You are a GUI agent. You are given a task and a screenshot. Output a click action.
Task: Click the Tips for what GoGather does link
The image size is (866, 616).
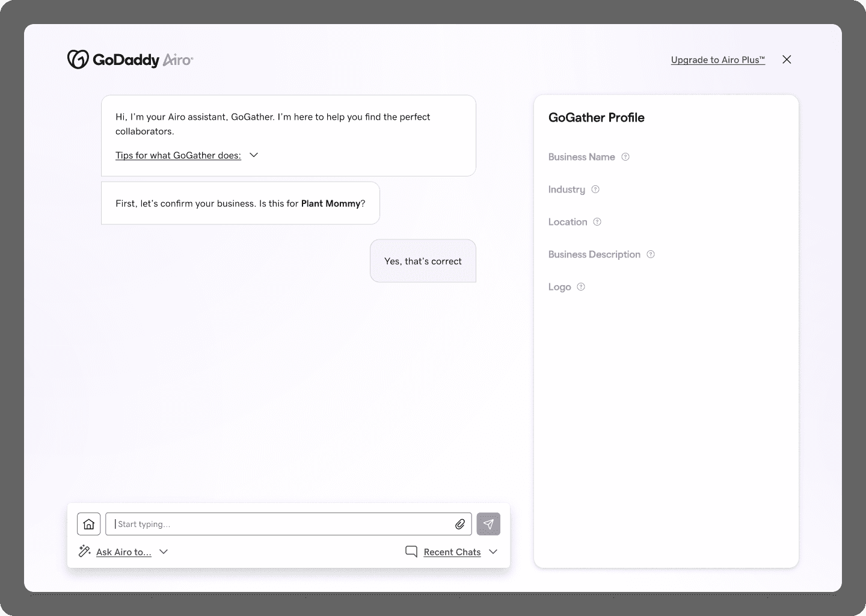(x=178, y=155)
